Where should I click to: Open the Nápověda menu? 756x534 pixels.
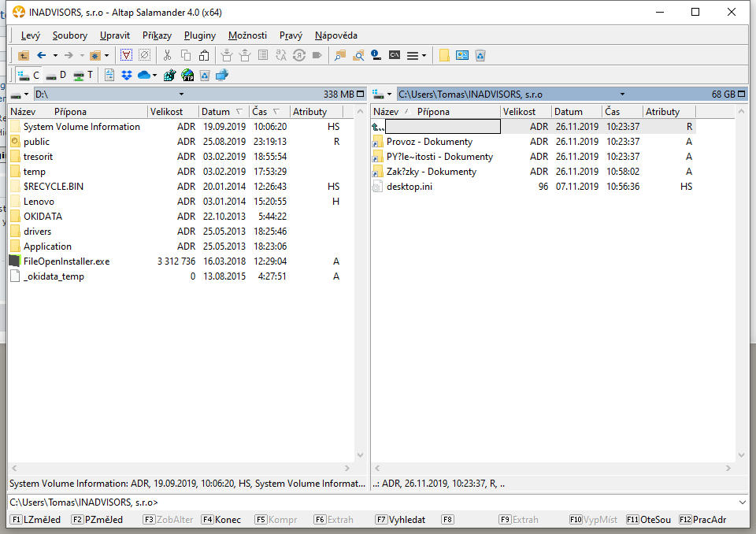click(x=336, y=35)
